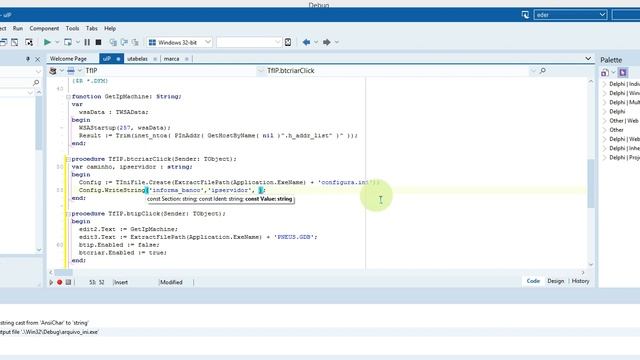Click the editor scroll up arrow
This screenshot has width=640, height=360.
(591, 82)
